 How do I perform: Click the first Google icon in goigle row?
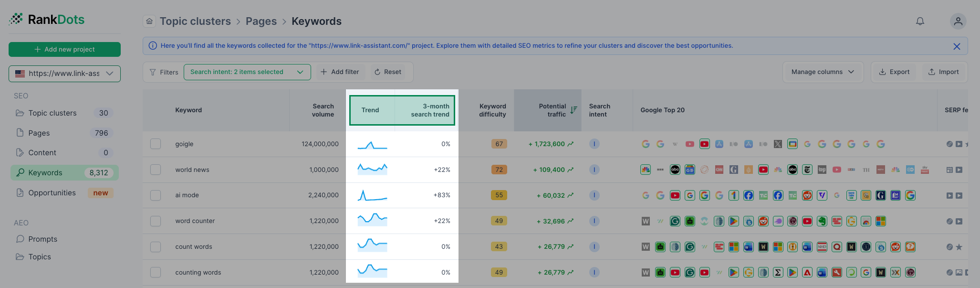(646, 144)
